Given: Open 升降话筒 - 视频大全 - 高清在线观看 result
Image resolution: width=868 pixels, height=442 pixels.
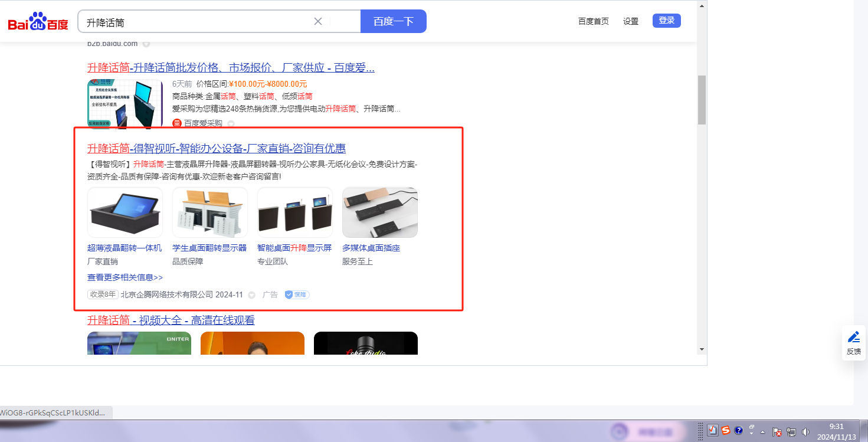Looking at the screenshot, I should pos(171,320).
